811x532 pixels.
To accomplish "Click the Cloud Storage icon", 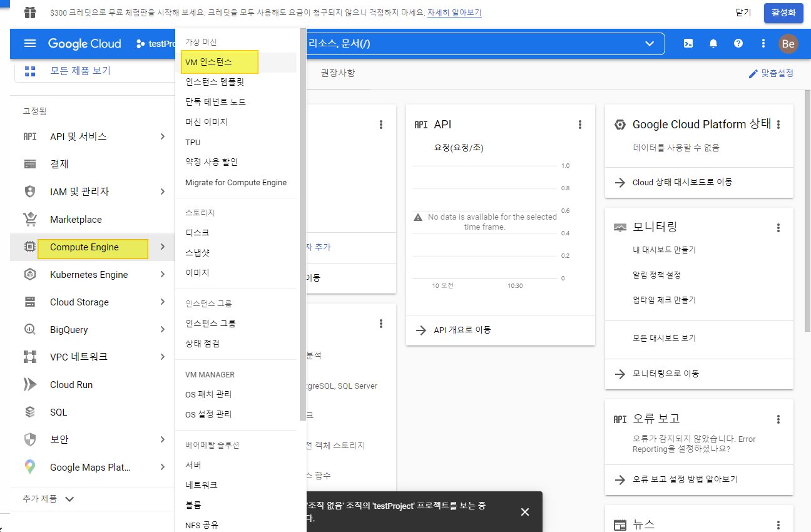I will pos(29,302).
